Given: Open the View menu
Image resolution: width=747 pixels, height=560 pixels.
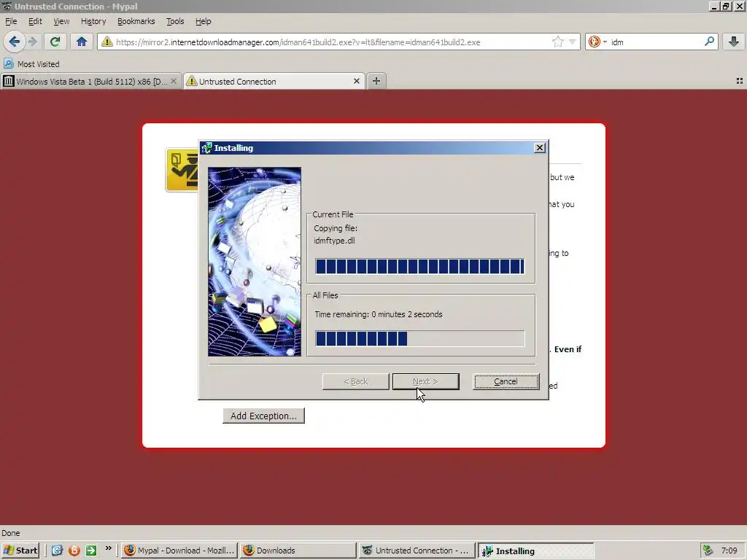Looking at the screenshot, I should 61,21.
